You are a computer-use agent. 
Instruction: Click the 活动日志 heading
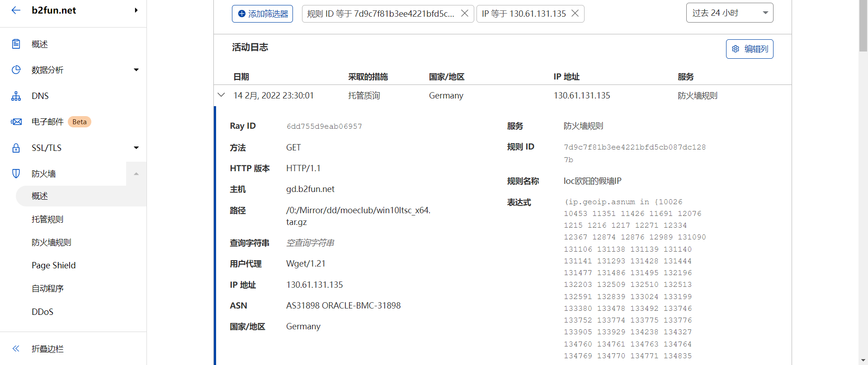coord(250,47)
